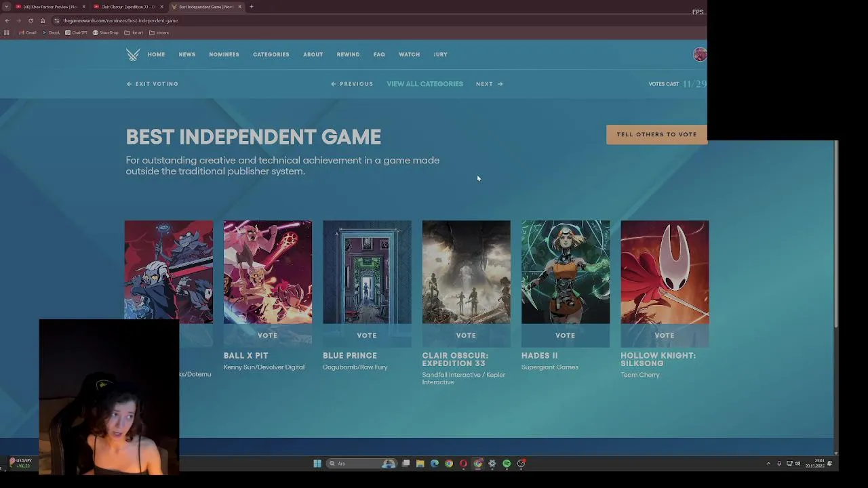The width and height of the screenshot is (868, 488).
Task: Vote for Hollow Knight: Silksong
Action: pyautogui.click(x=665, y=335)
